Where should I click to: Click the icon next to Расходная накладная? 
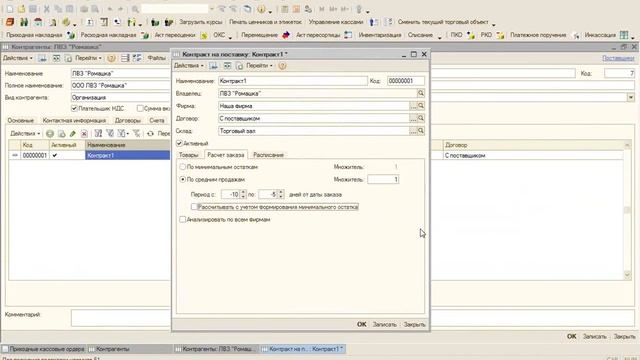[x=144, y=35]
